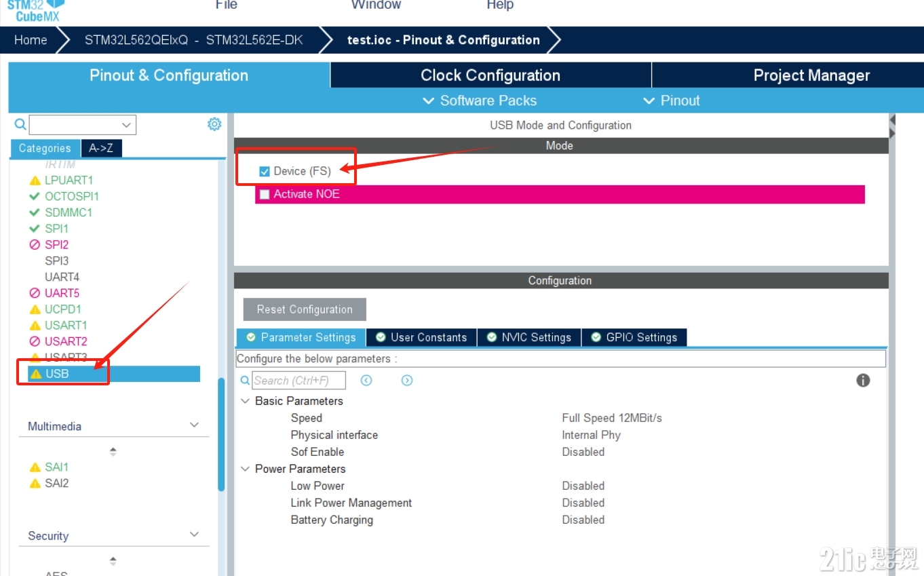
Task: Click the warning icon beside SAI1
Action: pos(35,467)
